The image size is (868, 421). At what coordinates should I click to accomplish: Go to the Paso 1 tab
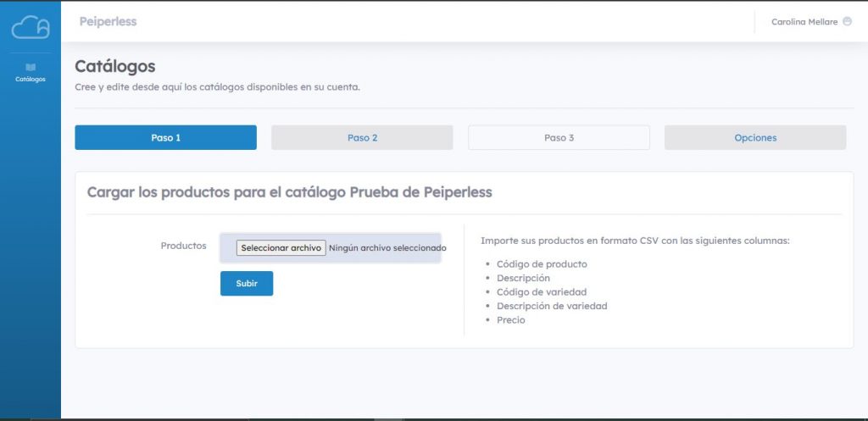click(165, 137)
